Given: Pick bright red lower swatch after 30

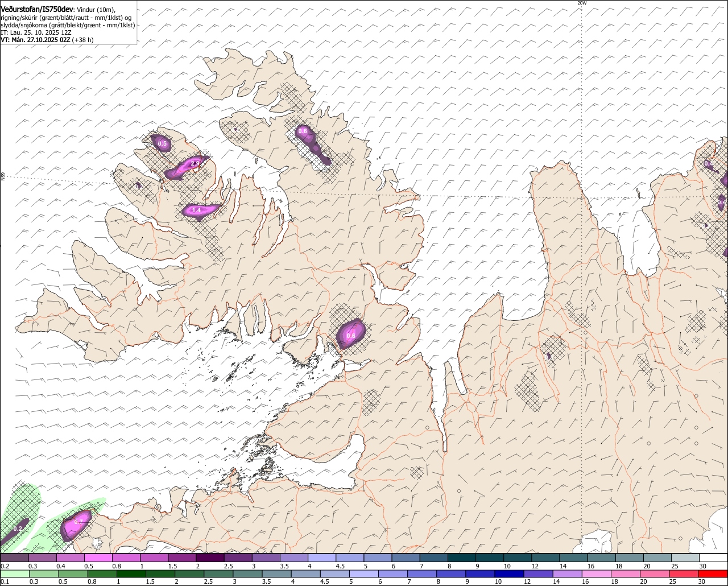Looking at the screenshot, I should coord(714,573).
